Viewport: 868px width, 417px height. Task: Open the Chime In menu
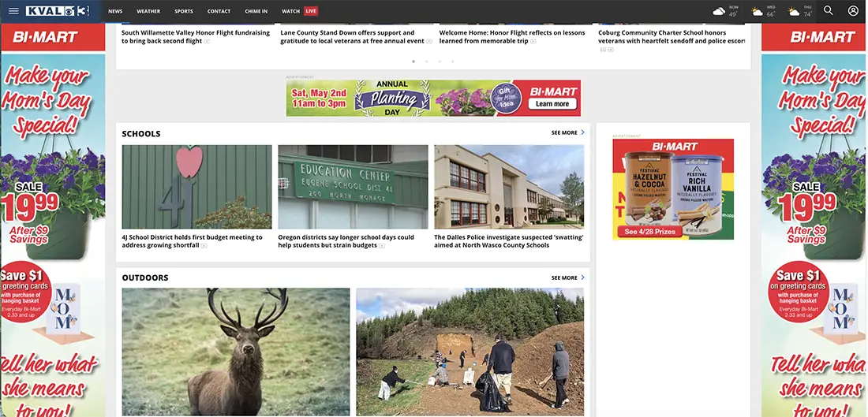click(256, 11)
